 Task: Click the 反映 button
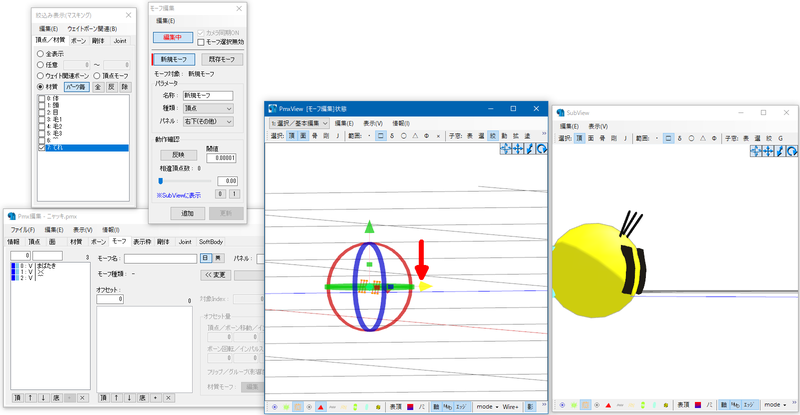click(179, 155)
